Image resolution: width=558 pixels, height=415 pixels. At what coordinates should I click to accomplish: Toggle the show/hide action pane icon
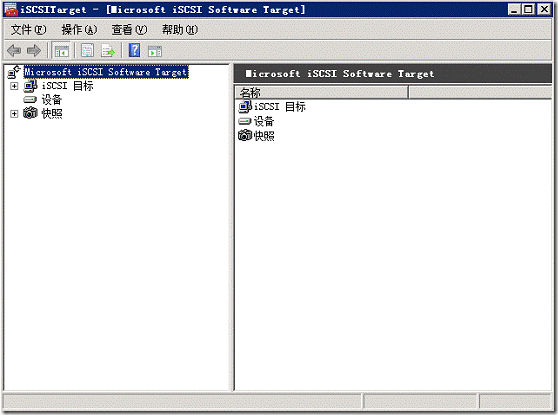[x=155, y=51]
